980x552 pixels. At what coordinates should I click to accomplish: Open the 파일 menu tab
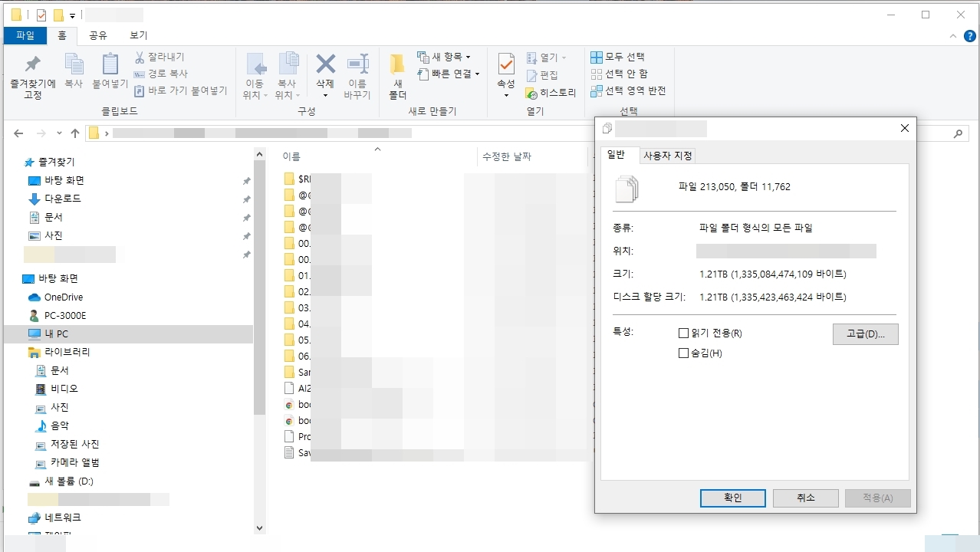pos(25,35)
